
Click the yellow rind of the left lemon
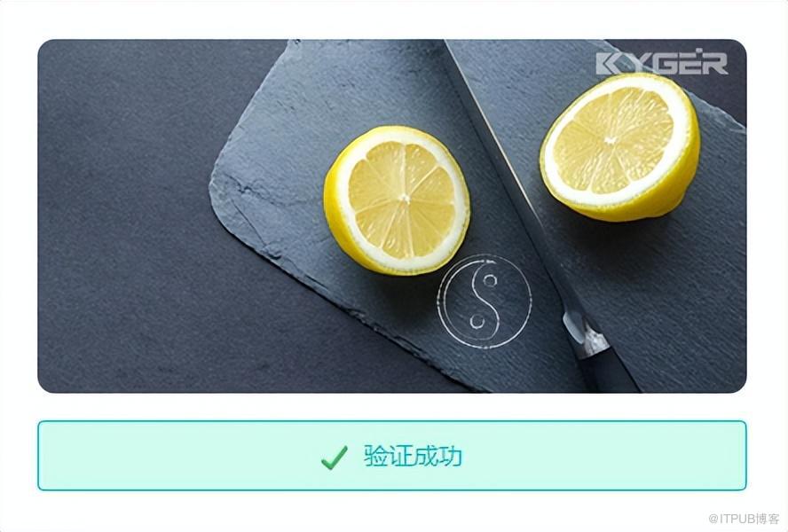pyautogui.click(x=335, y=221)
